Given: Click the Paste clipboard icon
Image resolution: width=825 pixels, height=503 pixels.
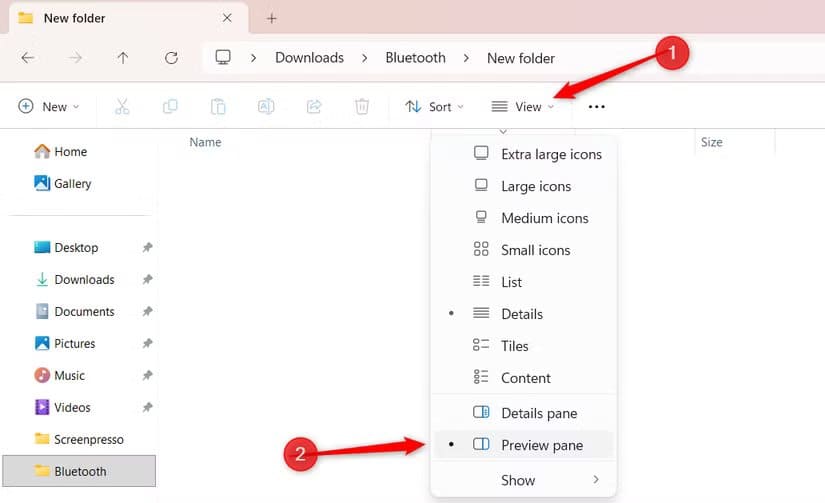Looking at the screenshot, I should tap(218, 107).
